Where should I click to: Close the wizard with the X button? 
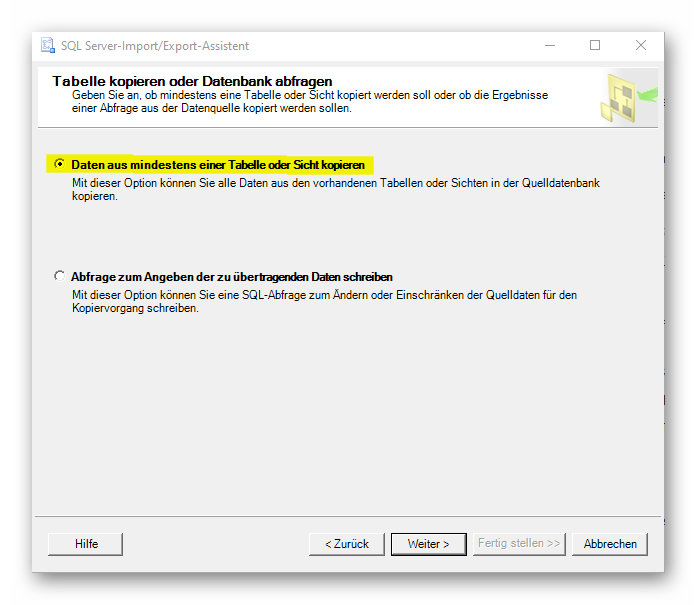(641, 46)
